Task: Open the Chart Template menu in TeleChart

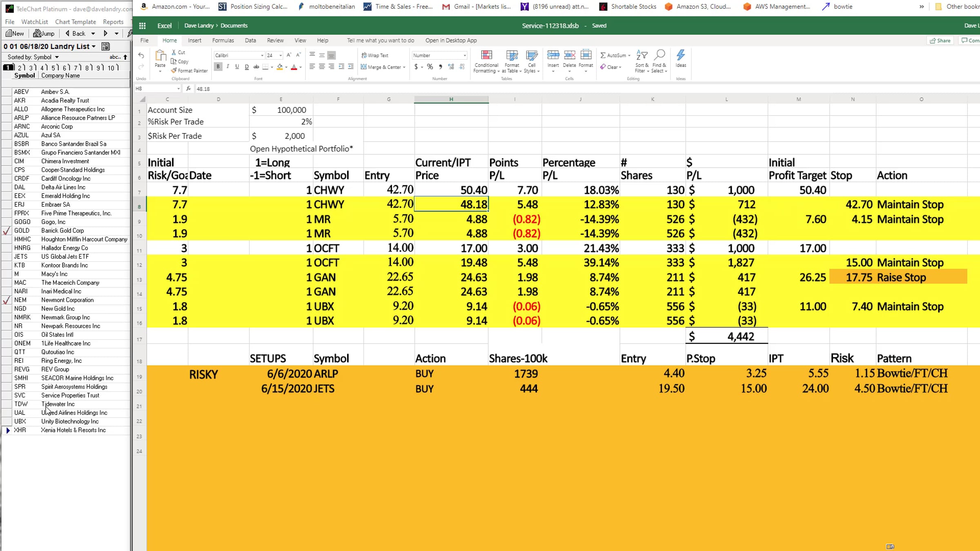Action: tap(76, 22)
